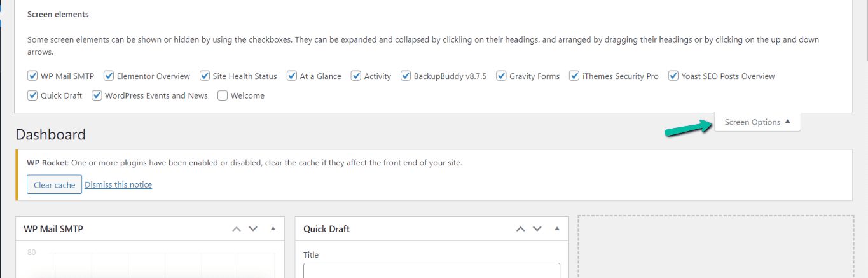Image resolution: width=868 pixels, height=278 pixels.
Task: Enable the Welcome checkbox
Action: coord(223,96)
